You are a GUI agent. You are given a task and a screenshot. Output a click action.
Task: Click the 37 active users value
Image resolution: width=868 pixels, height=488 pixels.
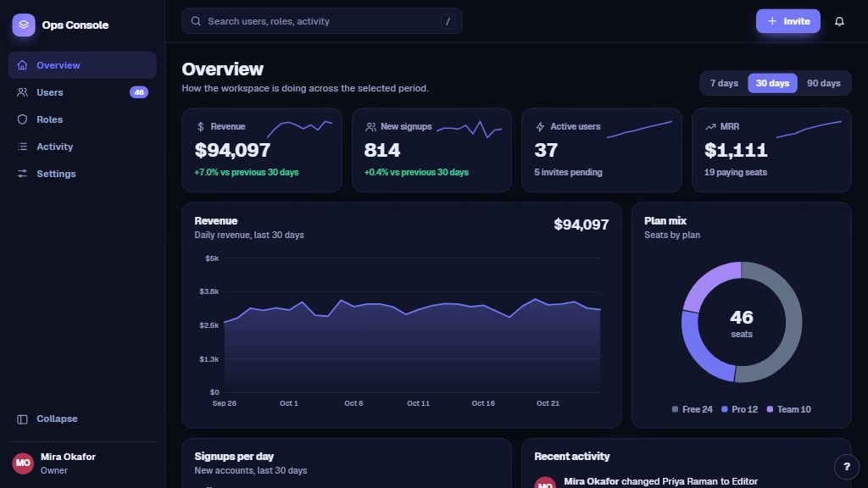point(546,150)
